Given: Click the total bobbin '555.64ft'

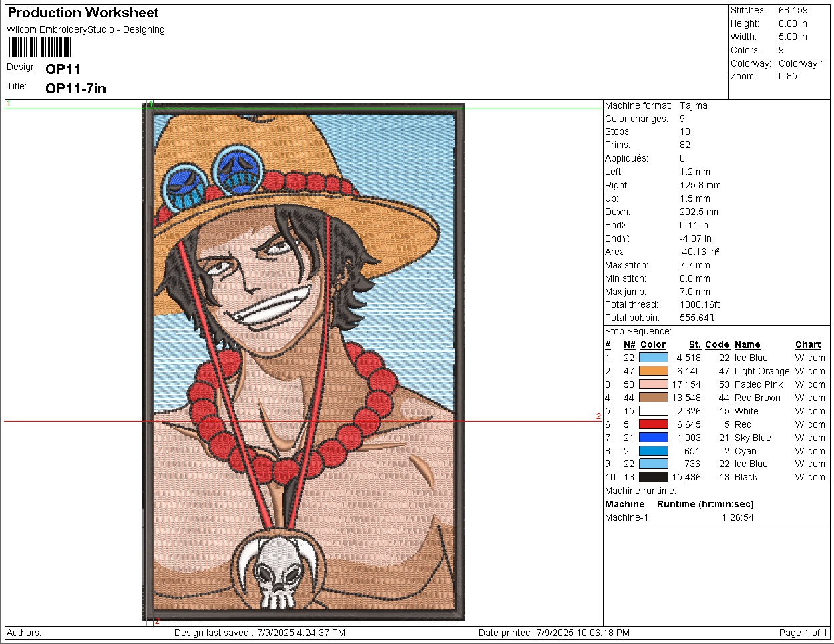Looking at the screenshot, I should (x=697, y=318).
